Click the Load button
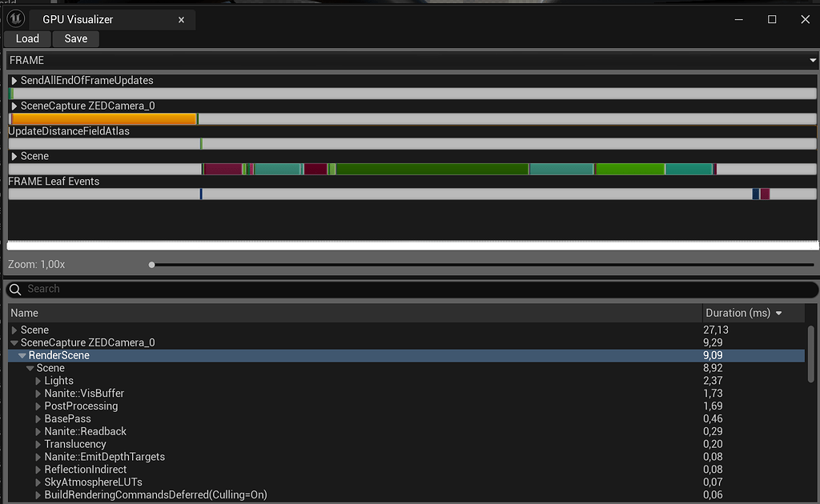The height and width of the screenshot is (504, 820). coord(26,38)
